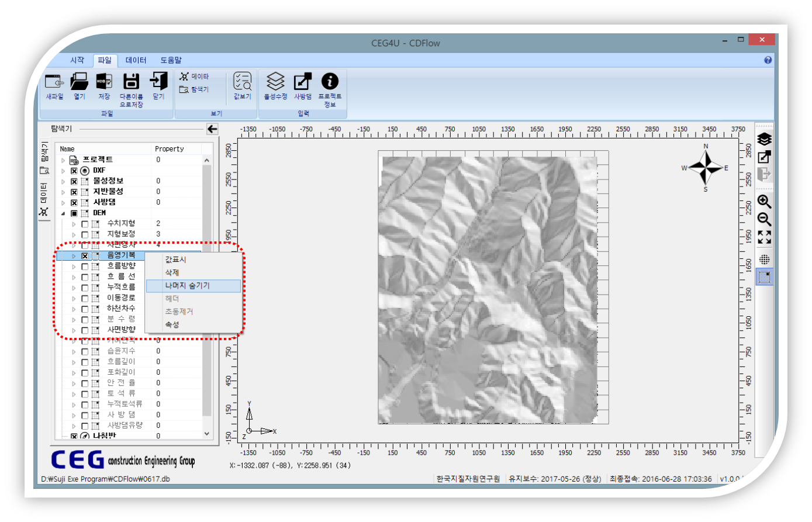Viewport: 812px width, 522px height.
Task: Zoom out with the magnifier minus icon
Action: click(764, 219)
